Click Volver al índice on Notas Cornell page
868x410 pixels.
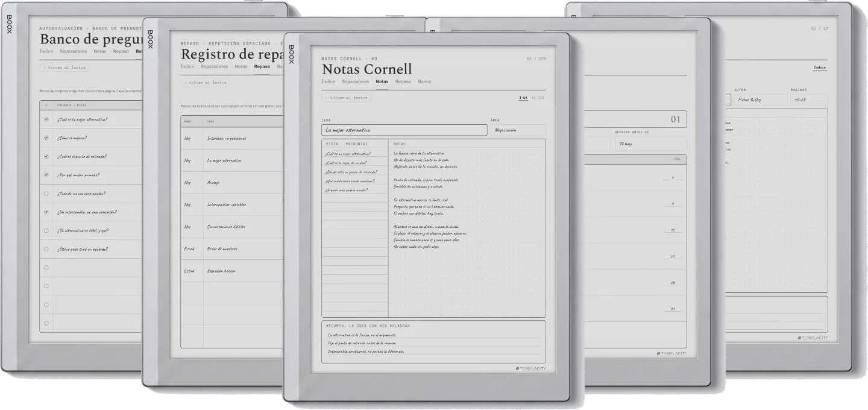(347, 97)
